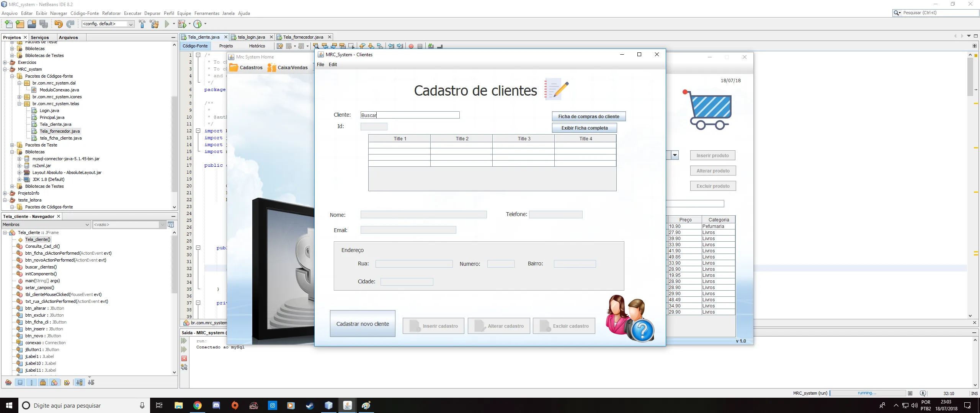980x413 pixels.
Task: Click the Exibir Ficha completa button
Action: pos(584,128)
